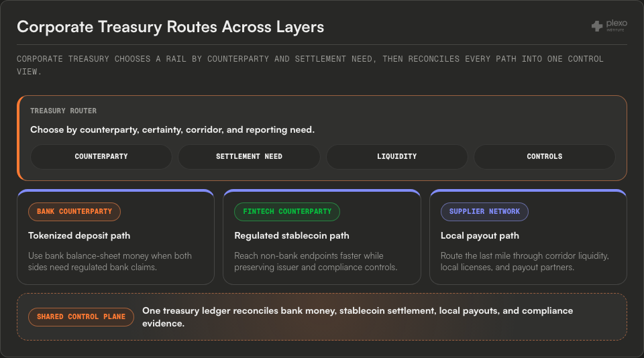Click the SHARED CONTROL PLANE badge
Image resolution: width=644 pixels, height=358 pixels.
(x=81, y=317)
